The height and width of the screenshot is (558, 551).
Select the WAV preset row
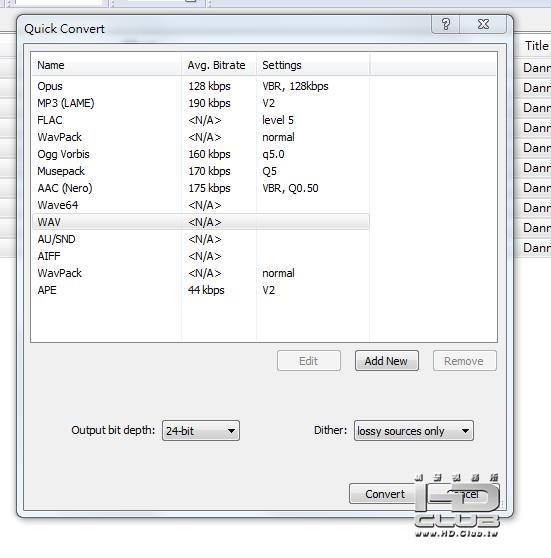click(201, 222)
